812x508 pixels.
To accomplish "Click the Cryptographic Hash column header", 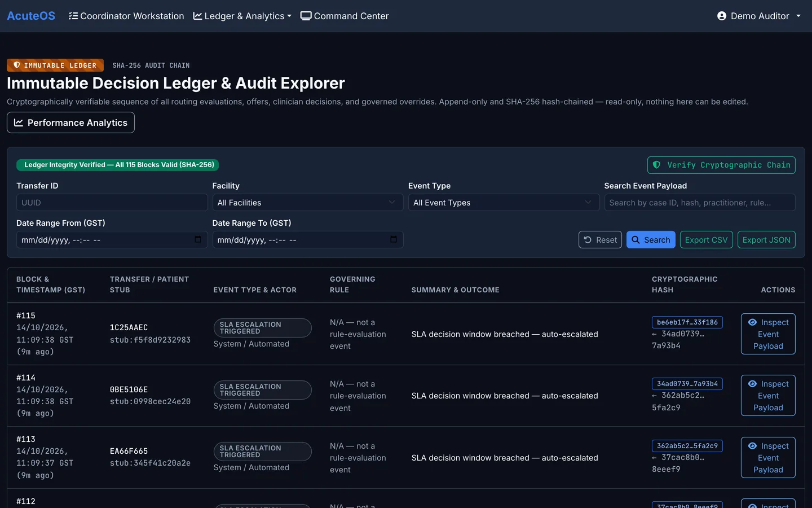I will coord(685,284).
